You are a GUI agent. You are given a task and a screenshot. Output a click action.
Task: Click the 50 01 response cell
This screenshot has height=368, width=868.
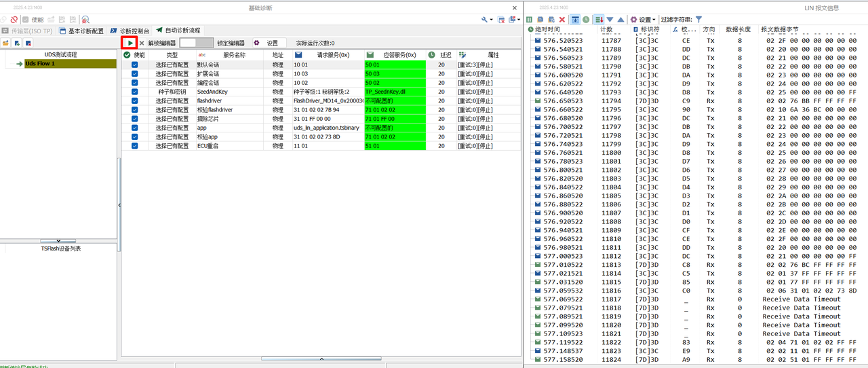point(395,65)
